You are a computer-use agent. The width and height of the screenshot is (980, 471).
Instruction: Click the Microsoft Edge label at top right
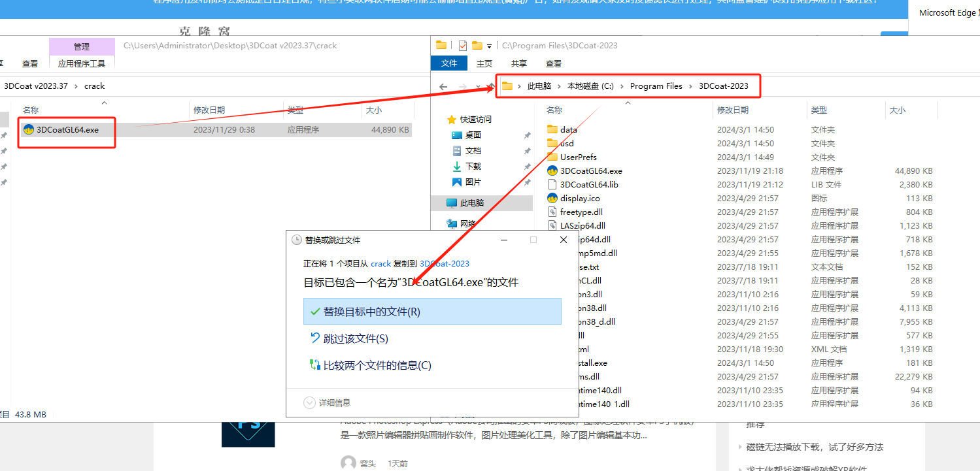(x=947, y=13)
